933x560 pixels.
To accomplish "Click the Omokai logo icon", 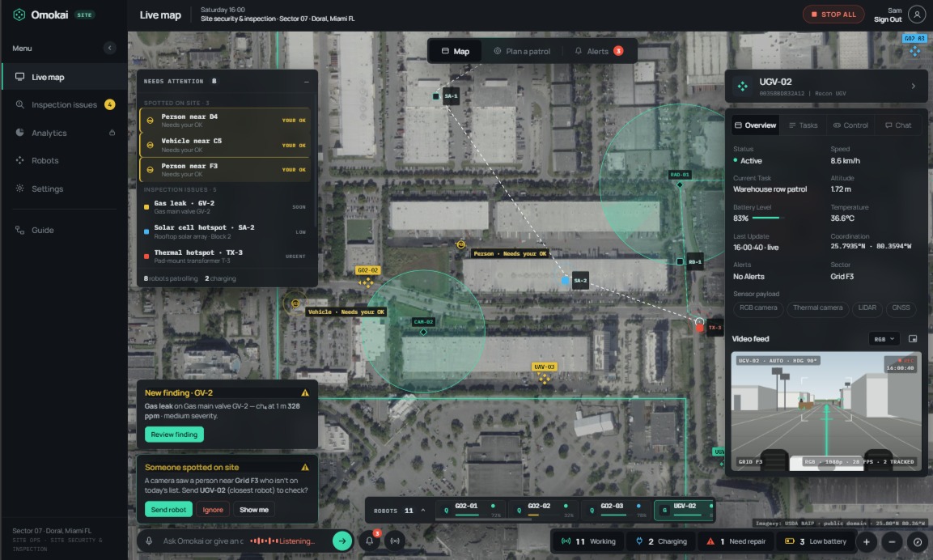I will [19, 15].
